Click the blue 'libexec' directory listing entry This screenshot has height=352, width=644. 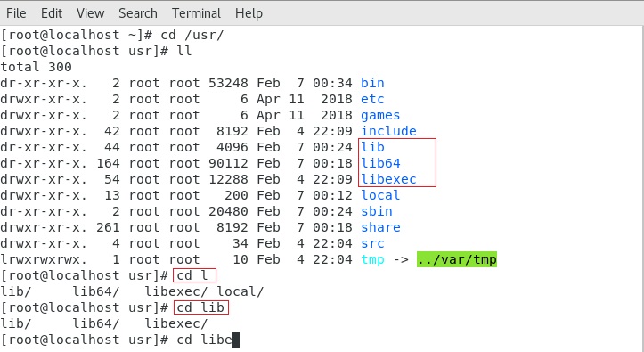pyautogui.click(x=388, y=179)
